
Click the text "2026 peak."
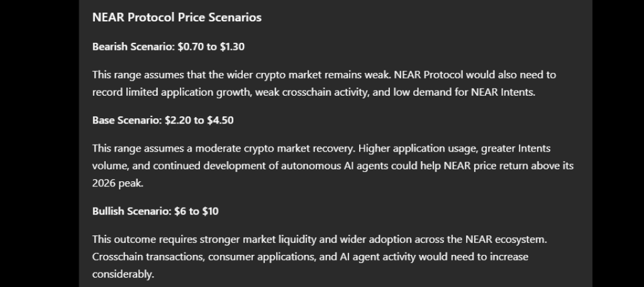pos(118,183)
